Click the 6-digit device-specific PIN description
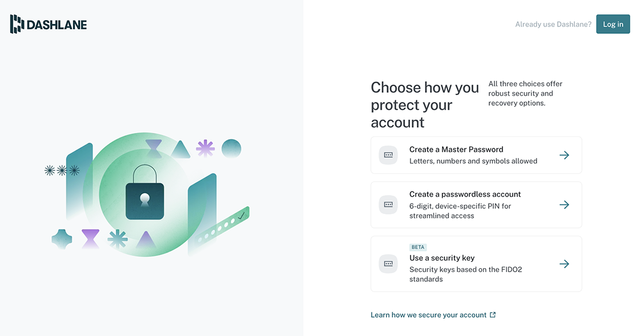The width and height of the screenshot is (644, 336). point(460,211)
